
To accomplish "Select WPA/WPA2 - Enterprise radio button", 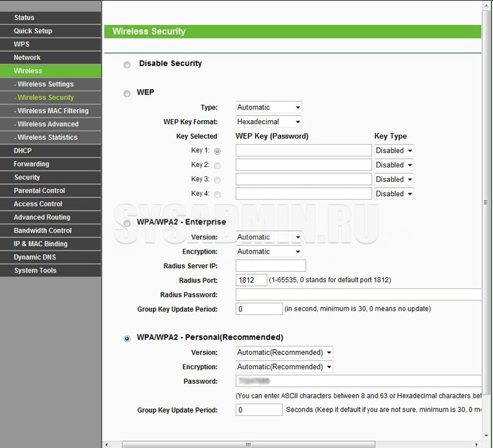I will (x=127, y=223).
